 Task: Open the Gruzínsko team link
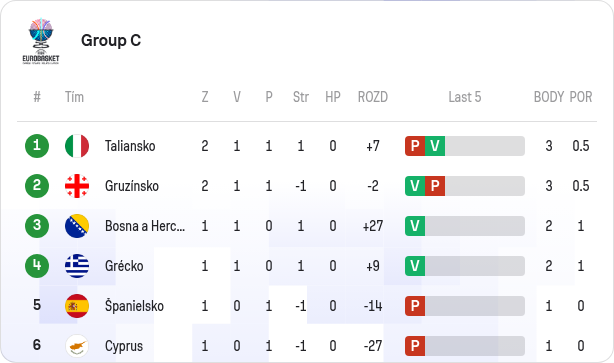point(132,186)
